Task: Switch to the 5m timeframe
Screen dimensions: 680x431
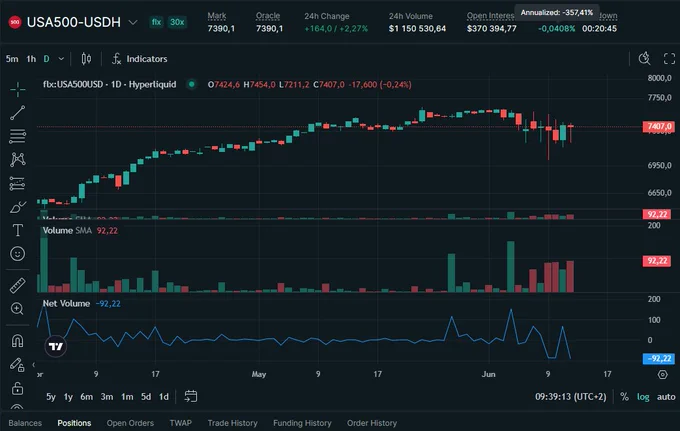Action: point(12,59)
